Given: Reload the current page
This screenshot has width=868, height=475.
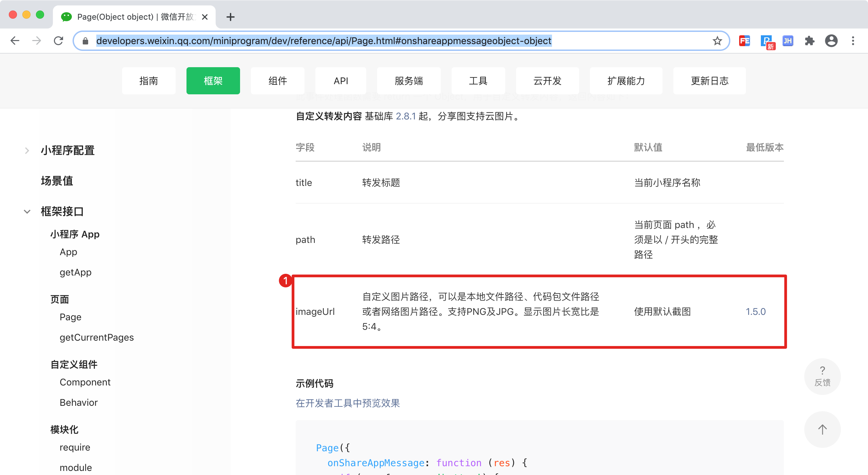Looking at the screenshot, I should (x=59, y=41).
